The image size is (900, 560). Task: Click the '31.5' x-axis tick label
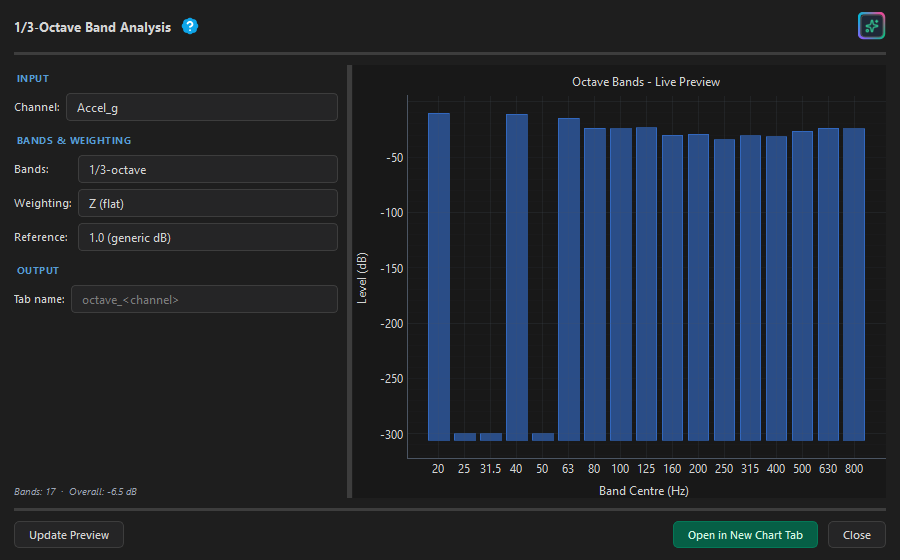490,469
